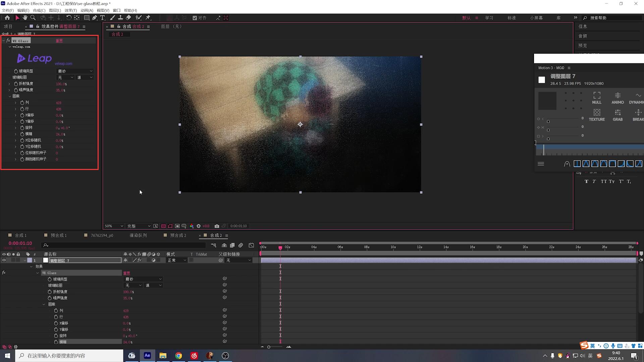Click the motion blur timeline icon
The height and width of the screenshot is (362, 644).
(240, 245)
